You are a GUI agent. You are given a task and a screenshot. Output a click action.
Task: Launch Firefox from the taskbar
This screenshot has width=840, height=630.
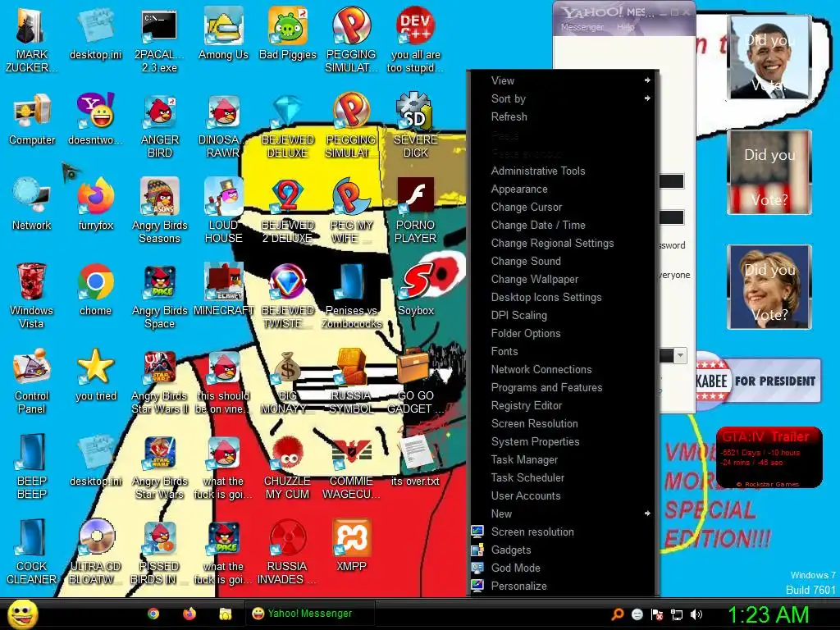tap(189, 614)
